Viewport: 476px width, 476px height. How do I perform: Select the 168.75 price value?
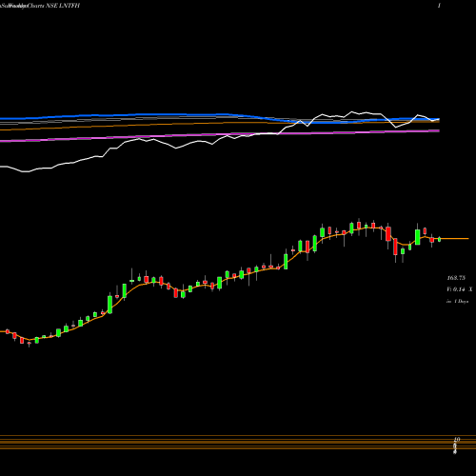[x=456, y=278]
